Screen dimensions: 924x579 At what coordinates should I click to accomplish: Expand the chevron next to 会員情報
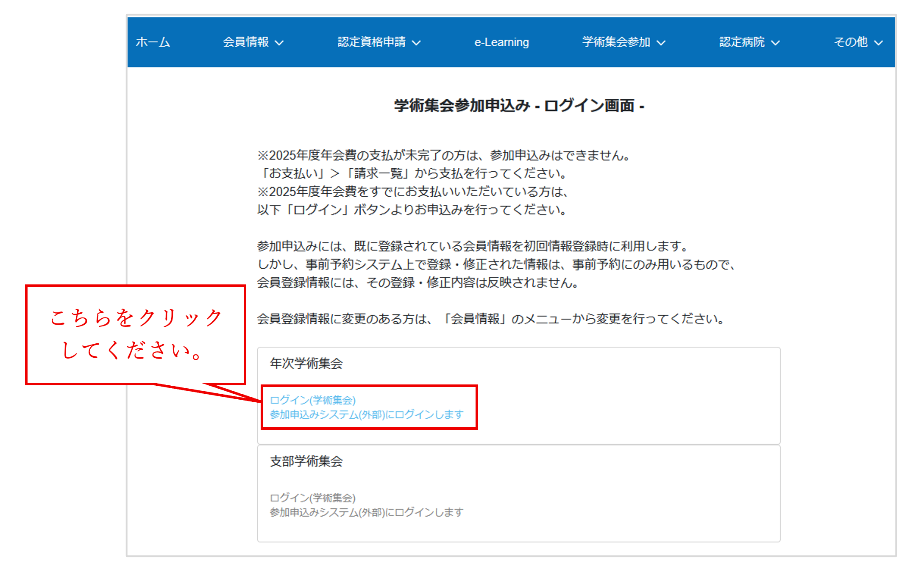(x=279, y=43)
